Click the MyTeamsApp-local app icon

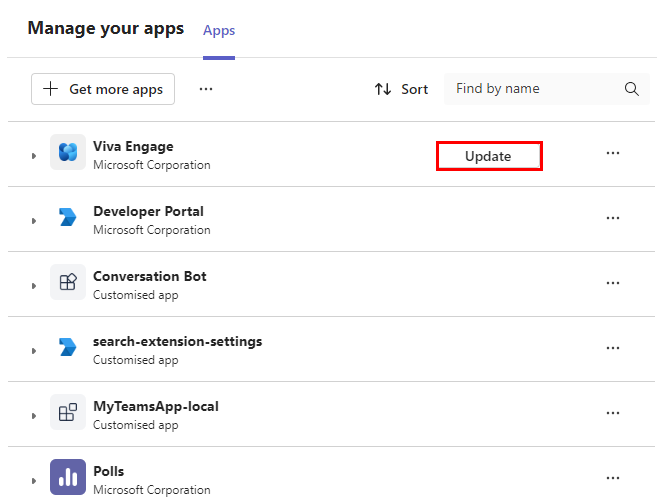click(68, 413)
